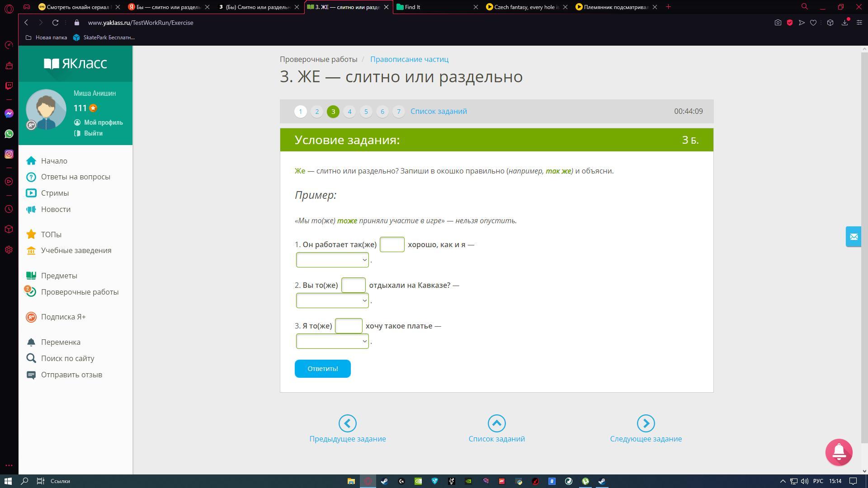Click the Проверочные работы sidebar item
Viewport: 868px width, 488px height.
coord(80,292)
